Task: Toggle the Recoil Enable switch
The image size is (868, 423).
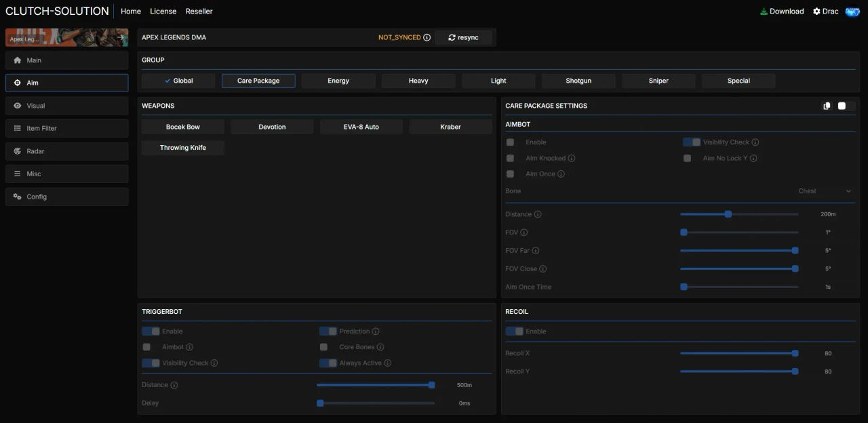Action: tap(515, 331)
